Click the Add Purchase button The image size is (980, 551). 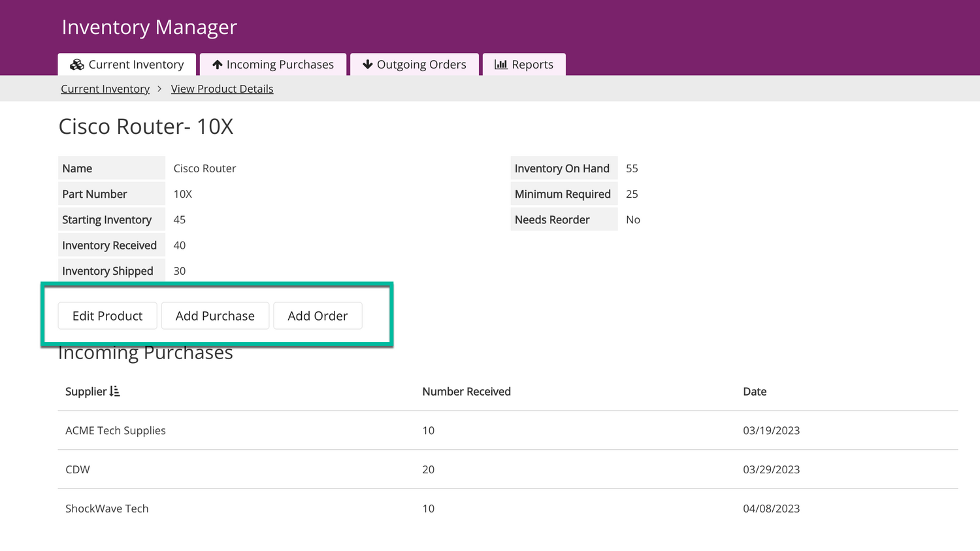point(215,316)
